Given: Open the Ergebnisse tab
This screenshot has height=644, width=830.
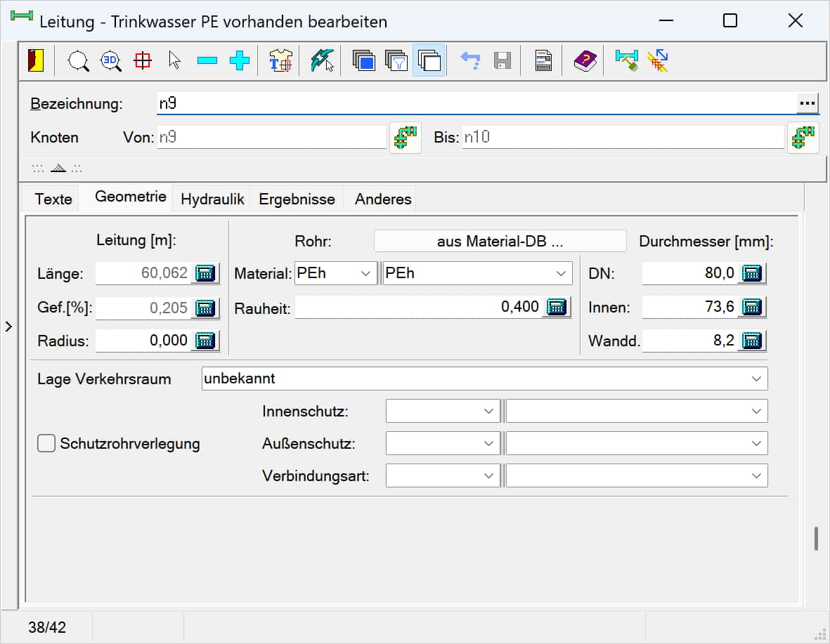Looking at the screenshot, I should click(x=297, y=199).
